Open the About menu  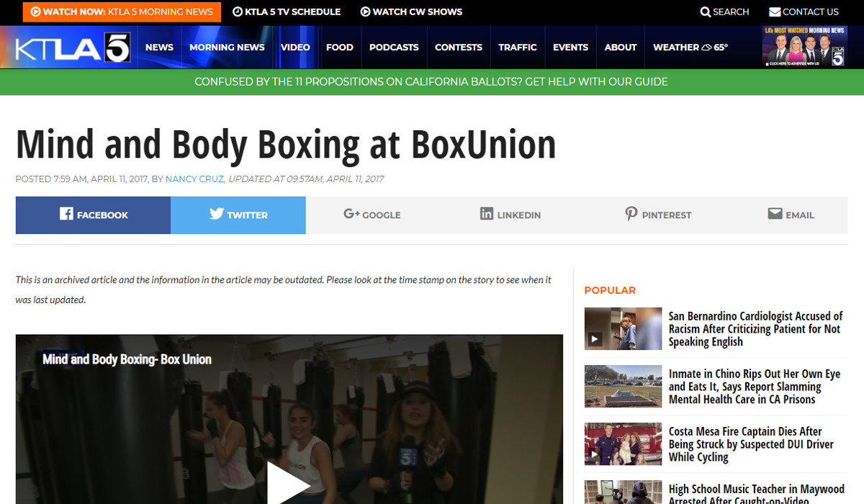(x=621, y=48)
